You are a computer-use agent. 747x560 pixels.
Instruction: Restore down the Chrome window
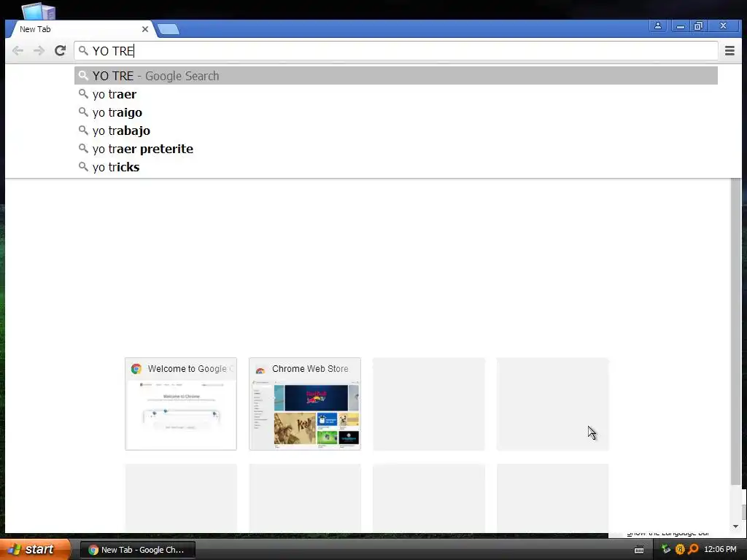point(698,26)
